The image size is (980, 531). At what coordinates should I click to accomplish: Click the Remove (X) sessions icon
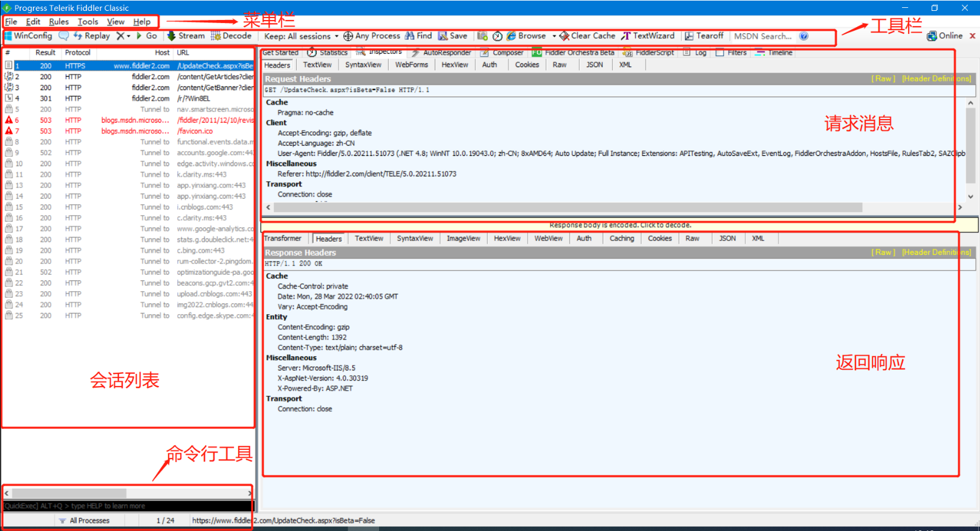coord(120,36)
